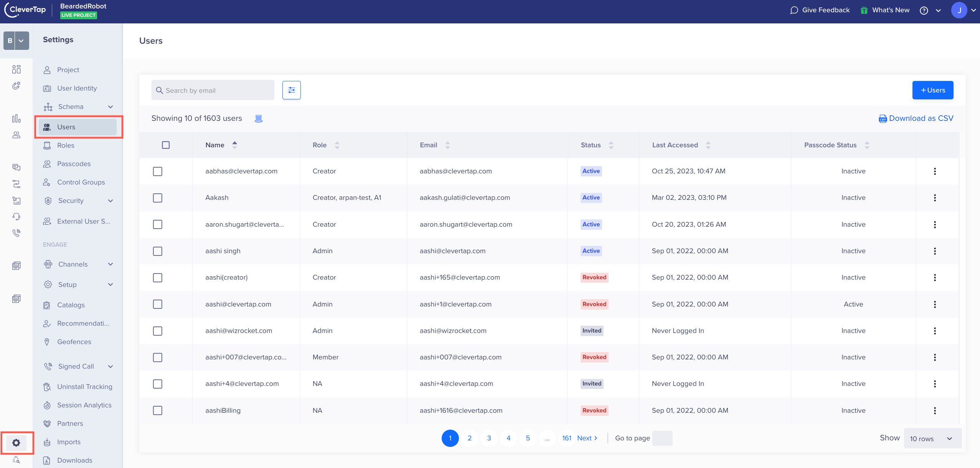Click Download as CSV link

pyautogui.click(x=916, y=118)
